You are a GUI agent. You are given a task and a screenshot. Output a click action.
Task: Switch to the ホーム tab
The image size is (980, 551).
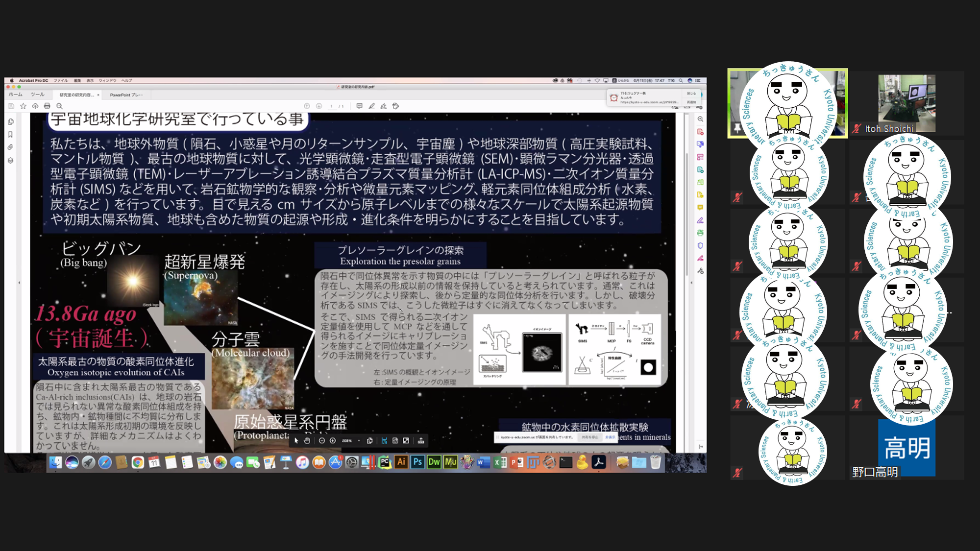coord(16,95)
